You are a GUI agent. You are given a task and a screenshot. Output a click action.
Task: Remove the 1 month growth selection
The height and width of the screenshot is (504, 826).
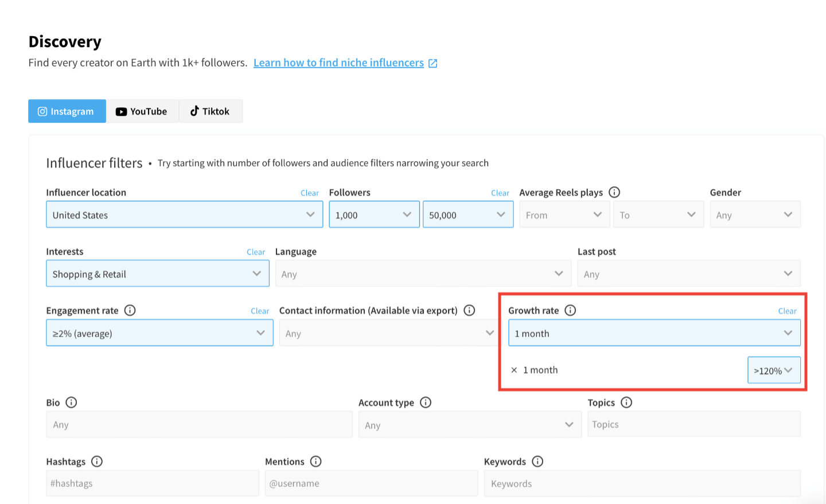click(x=514, y=370)
